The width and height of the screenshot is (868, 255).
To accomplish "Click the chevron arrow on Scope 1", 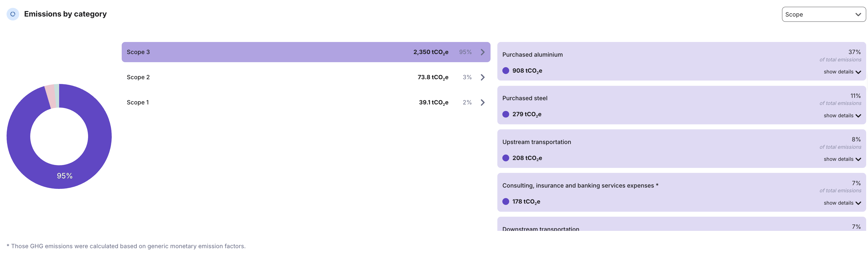I will (x=483, y=103).
